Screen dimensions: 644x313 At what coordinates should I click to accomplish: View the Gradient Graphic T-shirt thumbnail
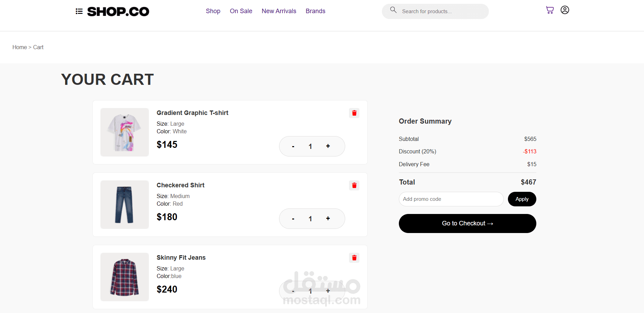[x=124, y=132]
